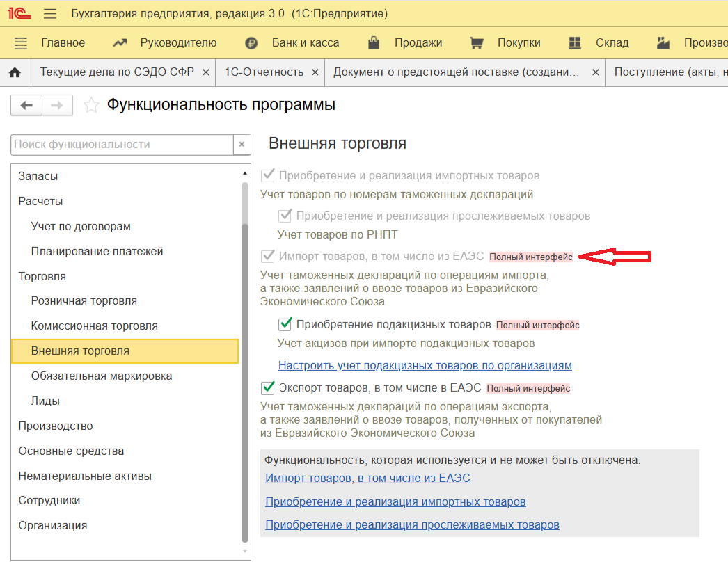Viewport: 728px width, 562px height.
Task: Navigate forward with the right arrow
Action: coord(57,105)
